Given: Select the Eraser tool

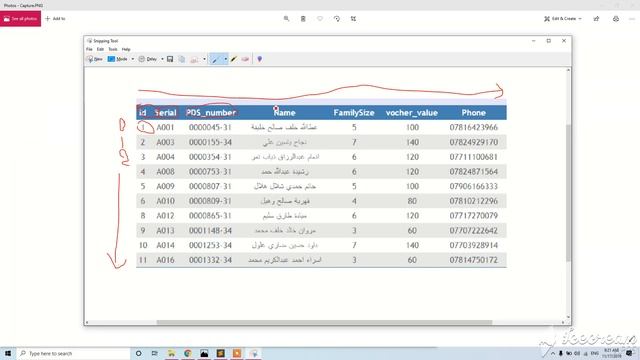Looking at the screenshot, I should tap(245, 59).
